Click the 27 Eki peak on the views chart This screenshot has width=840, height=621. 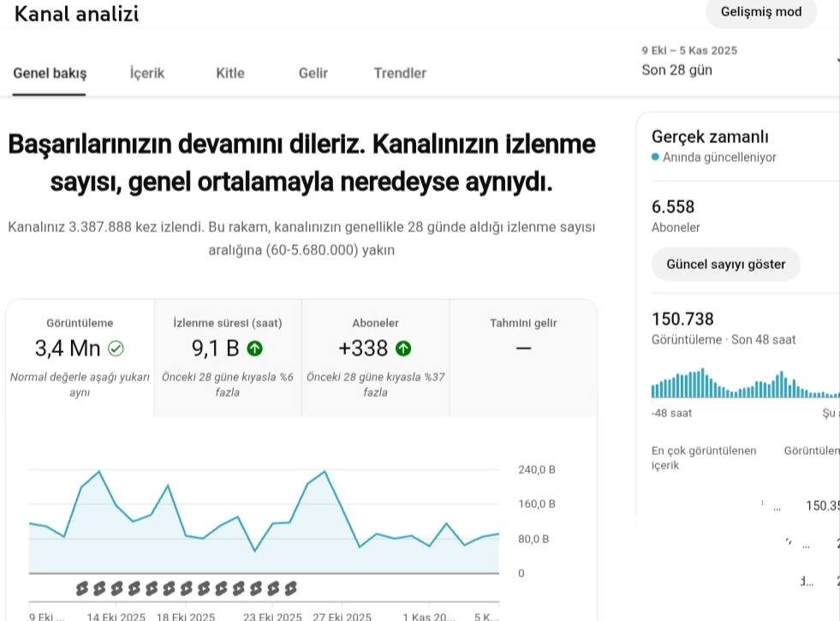click(x=325, y=471)
